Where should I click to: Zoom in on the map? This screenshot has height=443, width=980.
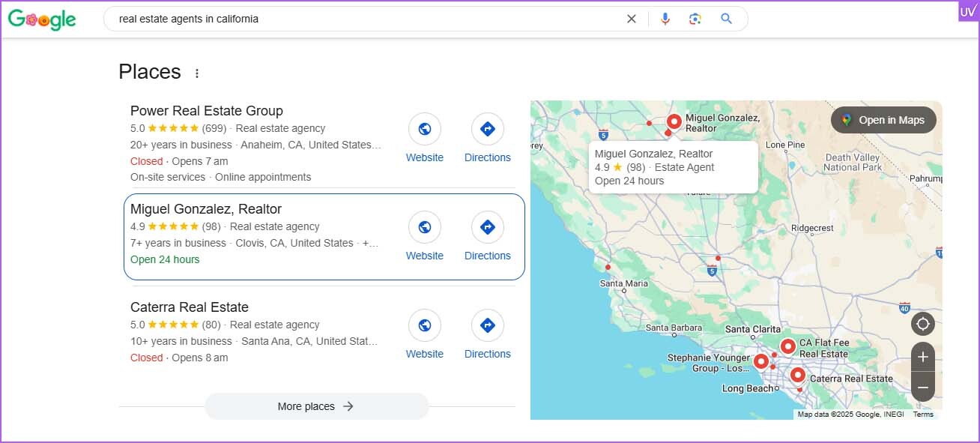point(923,357)
